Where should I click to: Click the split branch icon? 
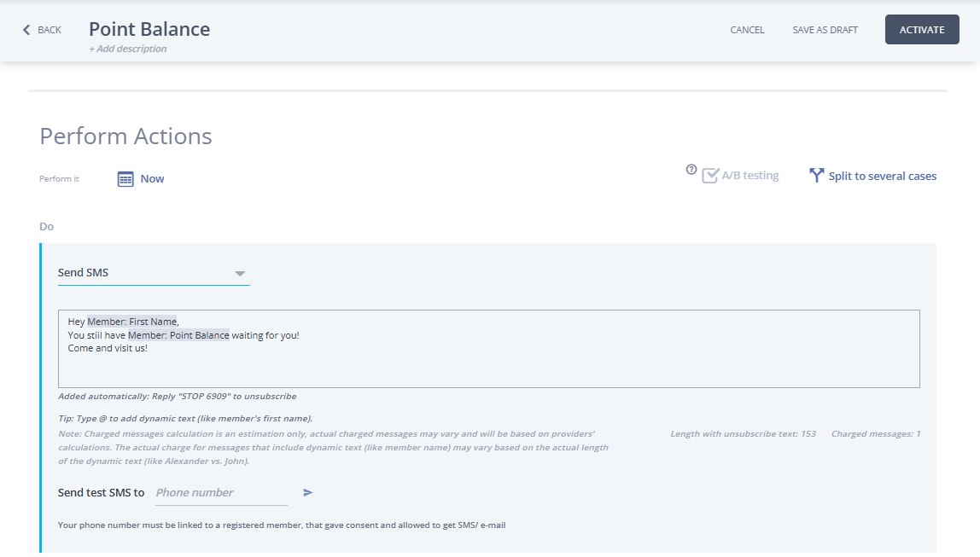pos(816,176)
